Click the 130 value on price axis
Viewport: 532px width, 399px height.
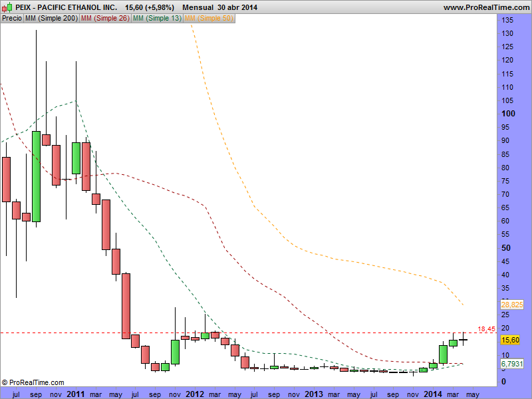507,33
